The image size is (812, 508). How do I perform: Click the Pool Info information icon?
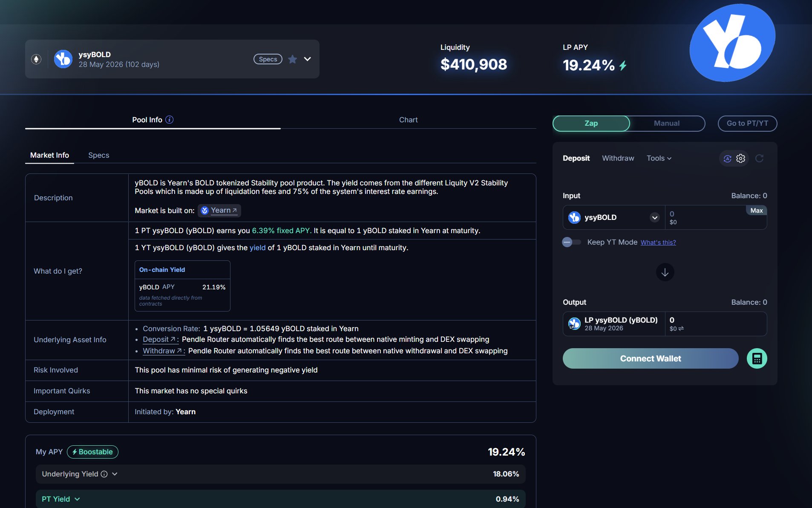coord(170,120)
